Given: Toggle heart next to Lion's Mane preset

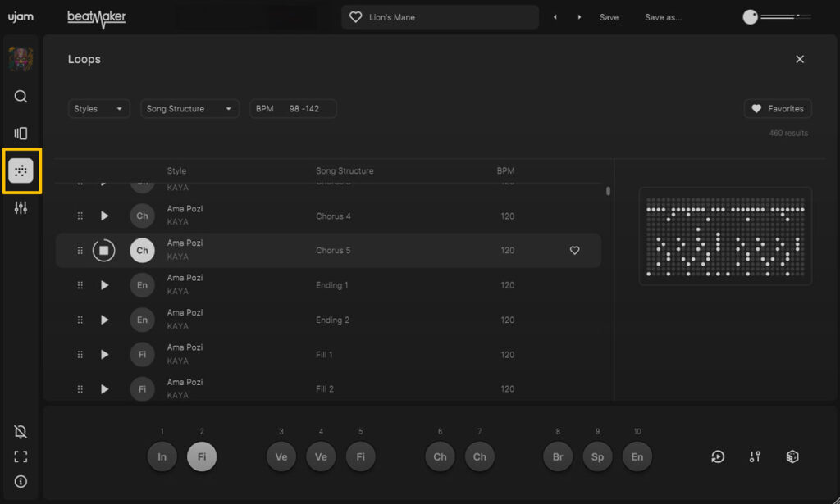Looking at the screenshot, I should [355, 17].
